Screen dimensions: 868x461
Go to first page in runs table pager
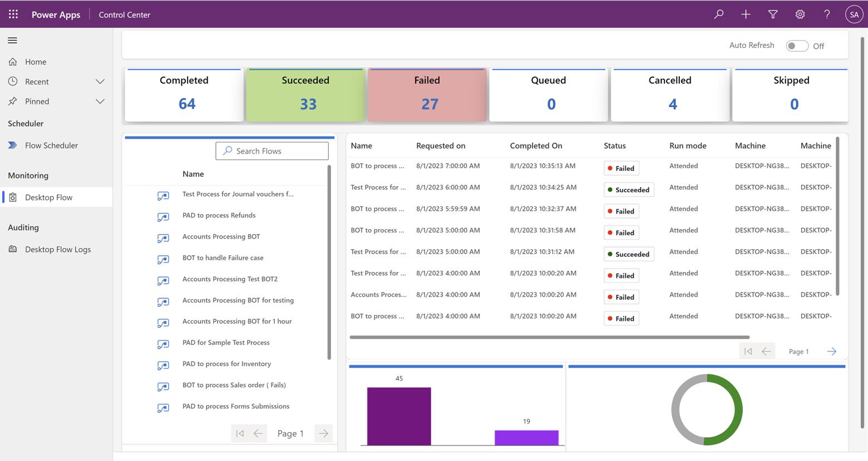[x=748, y=351]
